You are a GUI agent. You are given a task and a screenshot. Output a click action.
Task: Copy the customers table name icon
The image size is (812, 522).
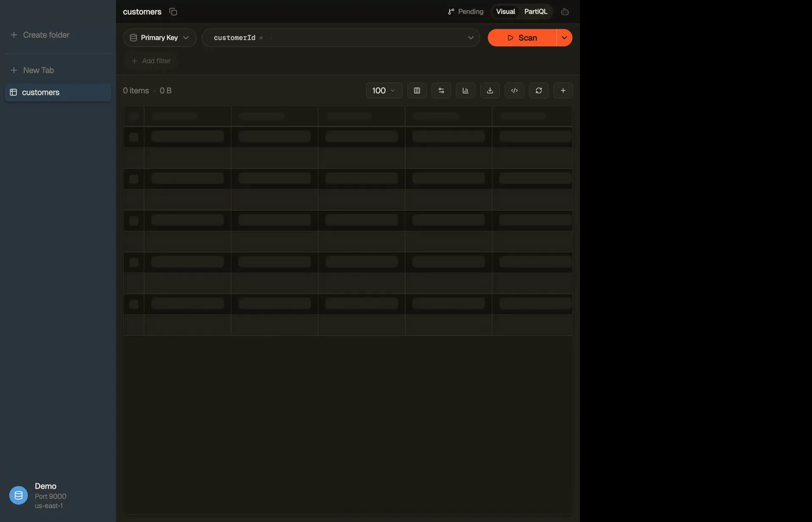(173, 12)
